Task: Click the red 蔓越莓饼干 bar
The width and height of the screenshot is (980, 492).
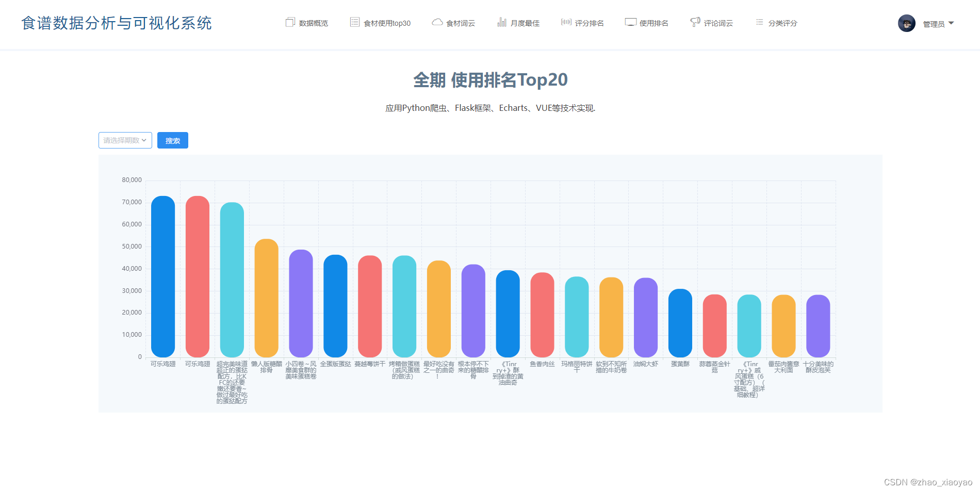Action: pos(370,306)
